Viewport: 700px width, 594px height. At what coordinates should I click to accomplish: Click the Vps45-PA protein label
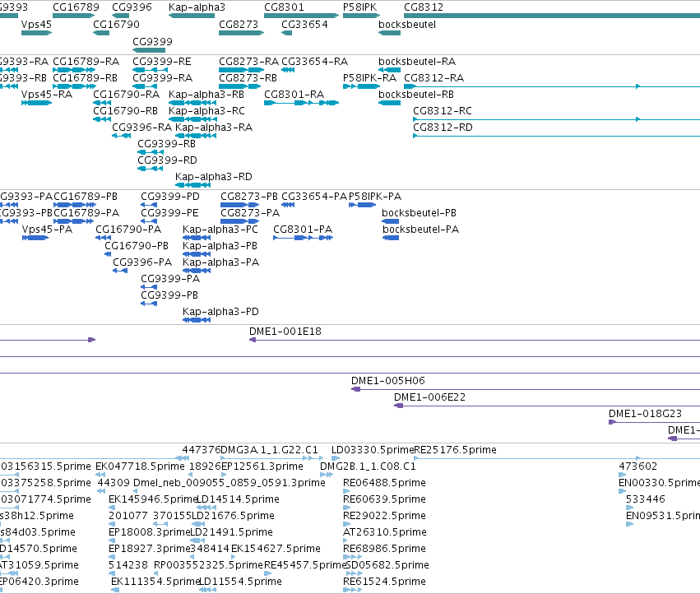click(x=48, y=230)
